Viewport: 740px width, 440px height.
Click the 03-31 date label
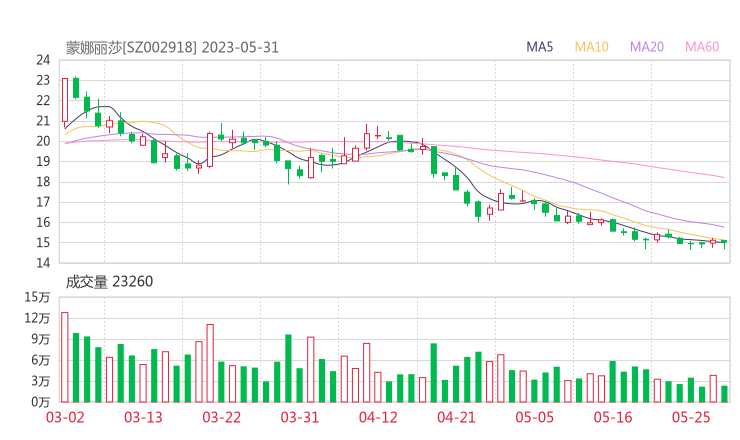point(300,417)
